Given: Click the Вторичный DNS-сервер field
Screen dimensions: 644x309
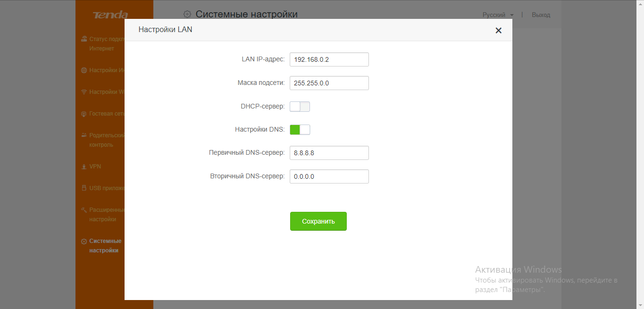Looking at the screenshot, I should click(329, 176).
